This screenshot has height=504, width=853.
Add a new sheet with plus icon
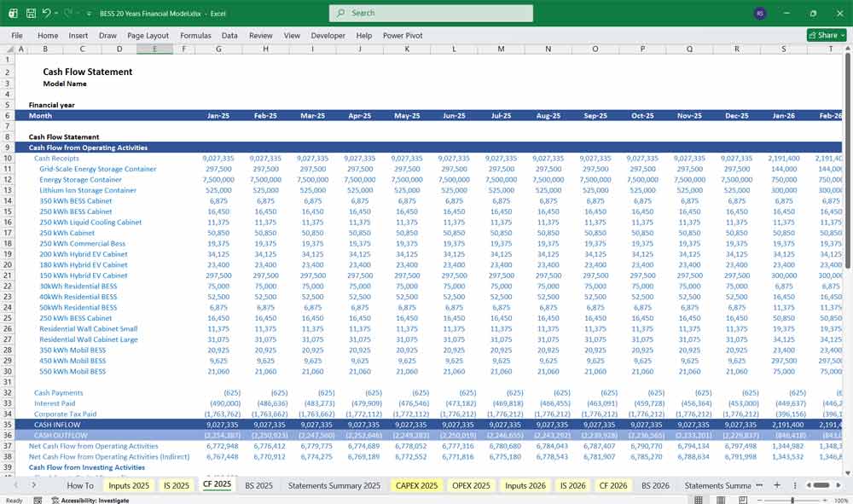click(x=776, y=485)
